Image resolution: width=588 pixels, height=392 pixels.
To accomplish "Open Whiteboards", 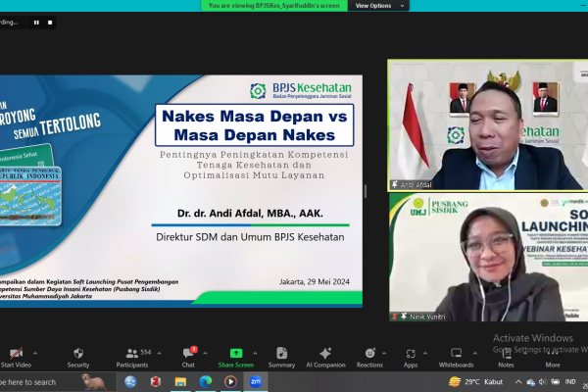I will point(456,358).
